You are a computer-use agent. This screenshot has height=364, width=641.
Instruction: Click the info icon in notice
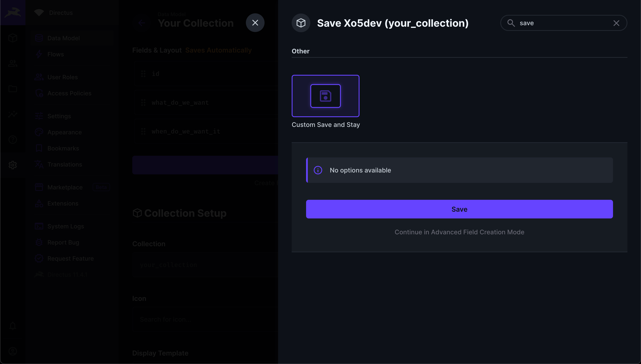318,170
